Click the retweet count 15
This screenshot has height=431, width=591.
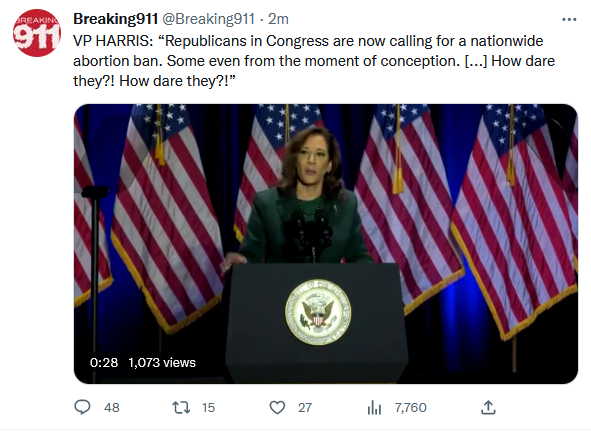(x=208, y=408)
